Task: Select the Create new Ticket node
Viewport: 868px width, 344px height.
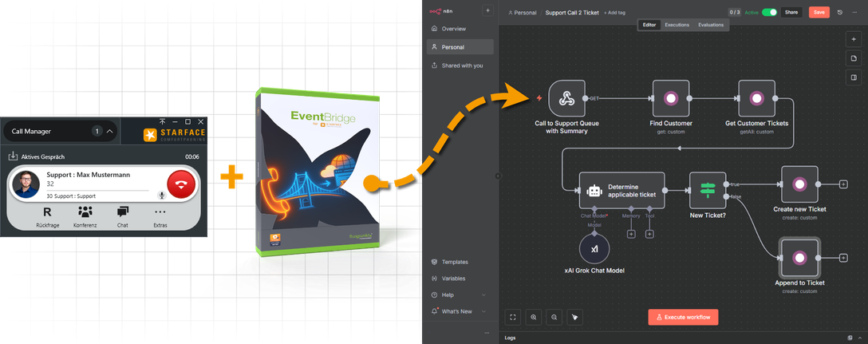Action: point(799,184)
